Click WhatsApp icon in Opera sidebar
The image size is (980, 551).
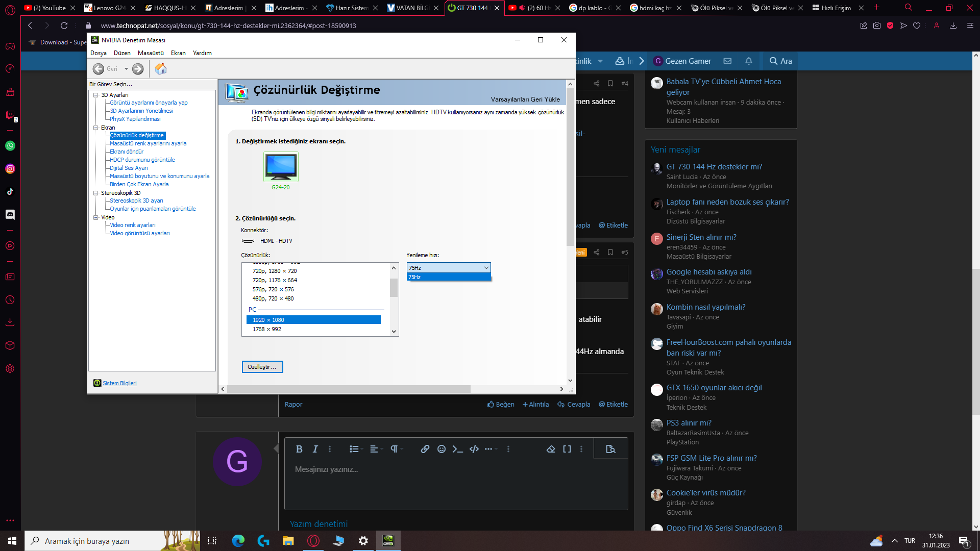point(10,146)
